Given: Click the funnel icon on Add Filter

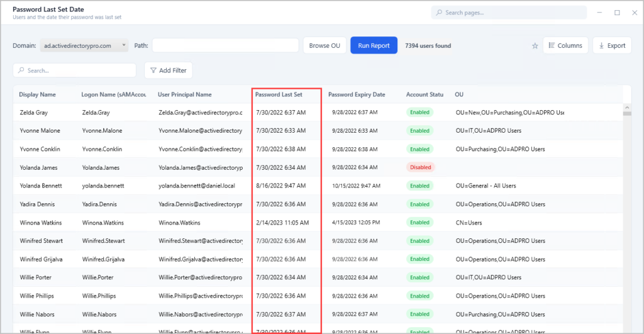Looking at the screenshot, I should coord(153,70).
